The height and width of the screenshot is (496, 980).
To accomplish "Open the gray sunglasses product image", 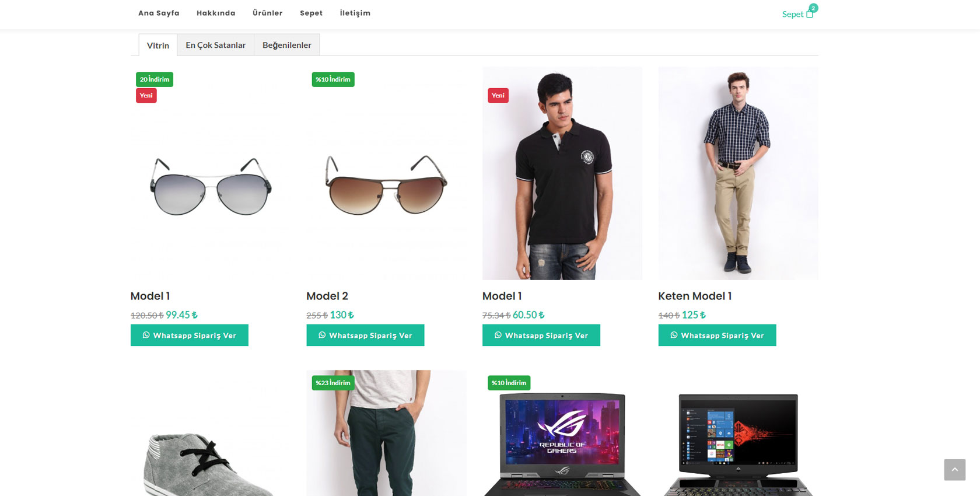I will [211, 173].
